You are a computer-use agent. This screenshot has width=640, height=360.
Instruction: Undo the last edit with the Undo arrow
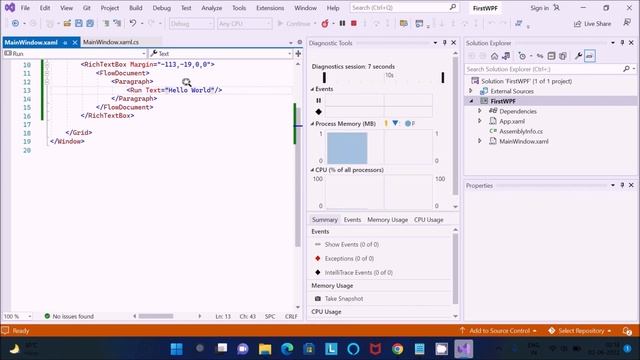[133, 24]
